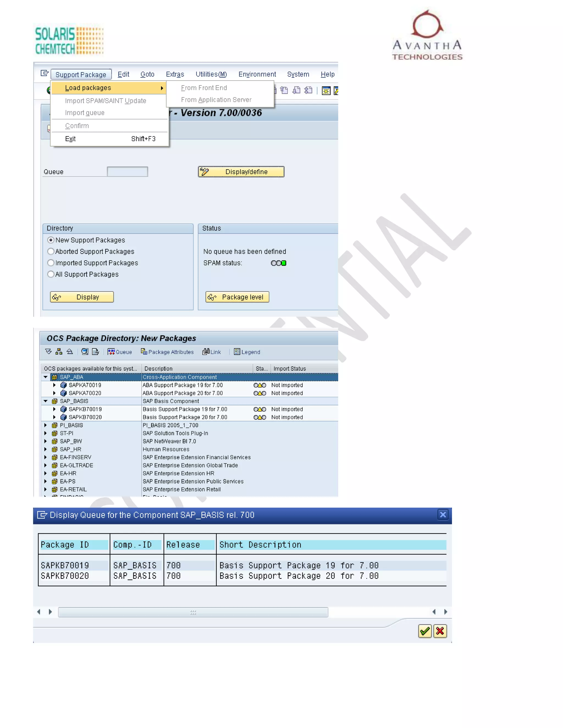This screenshot has width=563, height=728.
Task: Open the Queue toolbar button
Action: click(x=120, y=352)
